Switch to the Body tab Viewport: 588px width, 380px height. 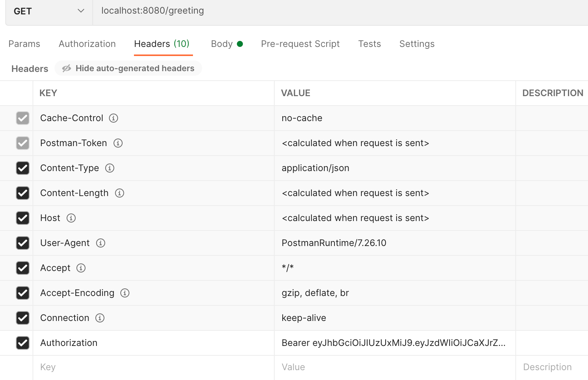[x=221, y=44]
